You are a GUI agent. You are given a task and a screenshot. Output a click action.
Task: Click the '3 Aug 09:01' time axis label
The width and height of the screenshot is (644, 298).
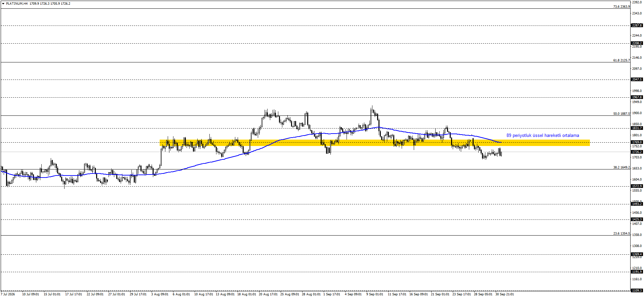coord(160,294)
